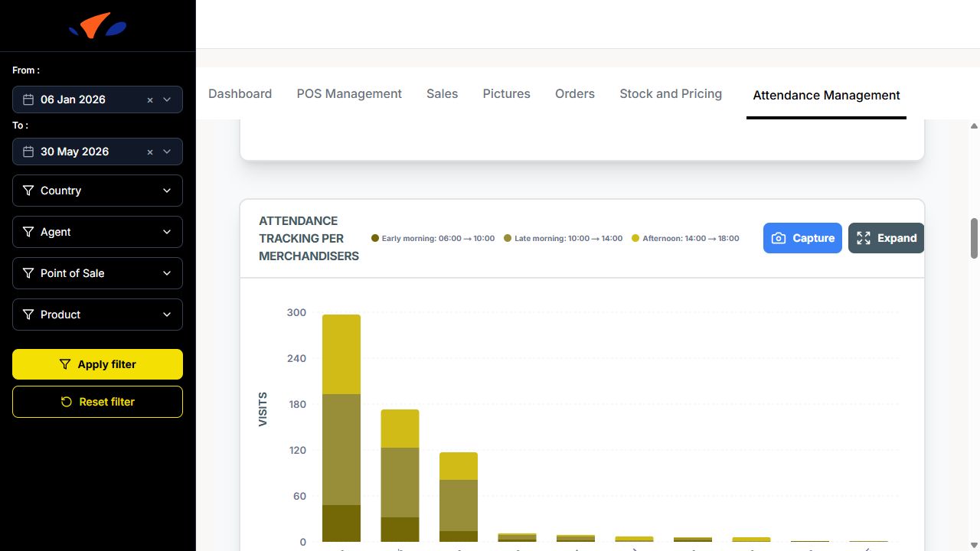This screenshot has width=980, height=551.
Task: Switch to POS Management tab
Action: pyautogui.click(x=349, y=93)
